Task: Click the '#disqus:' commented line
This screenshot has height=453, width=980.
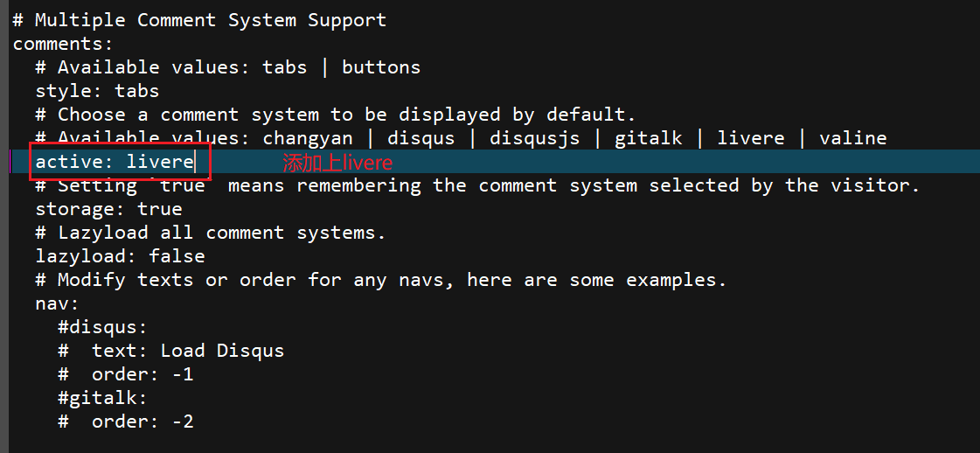Action: pos(102,327)
